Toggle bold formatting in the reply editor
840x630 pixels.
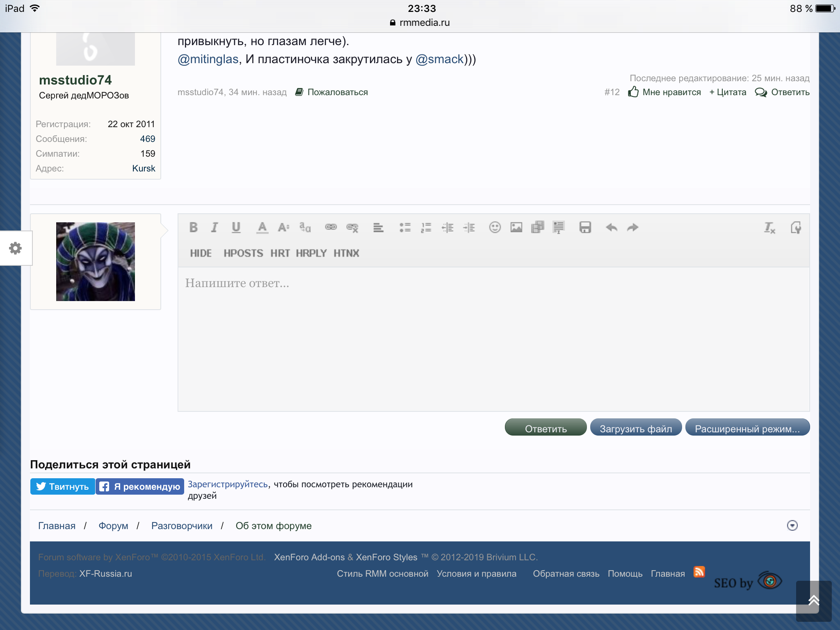click(x=194, y=227)
